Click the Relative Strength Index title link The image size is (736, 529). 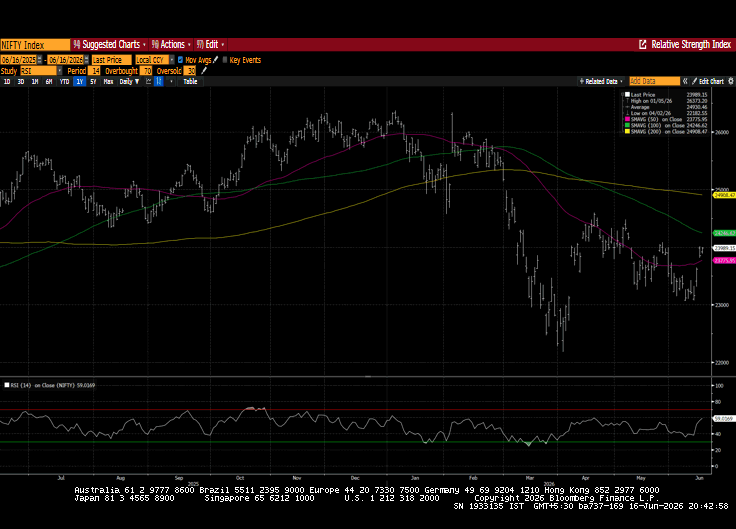point(691,45)
